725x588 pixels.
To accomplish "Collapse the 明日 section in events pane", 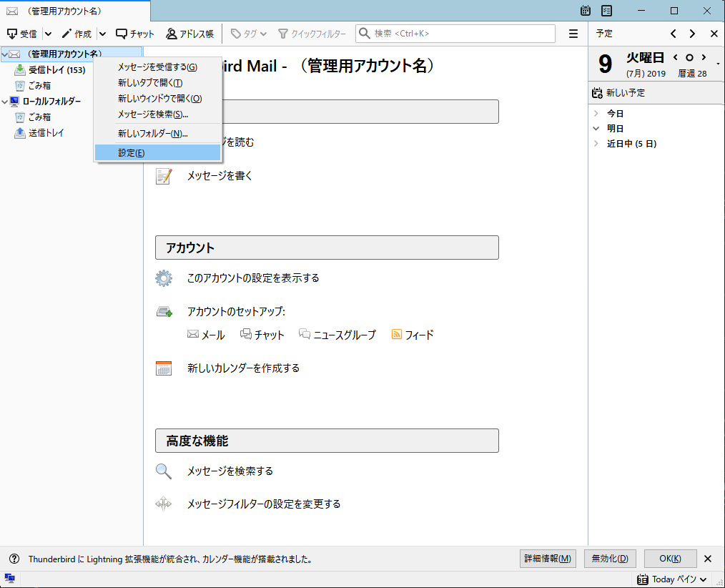I will point(596,129).
